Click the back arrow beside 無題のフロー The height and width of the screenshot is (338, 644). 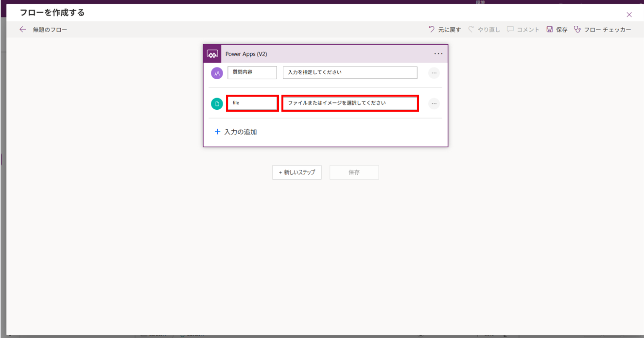(x=23, y=30)
